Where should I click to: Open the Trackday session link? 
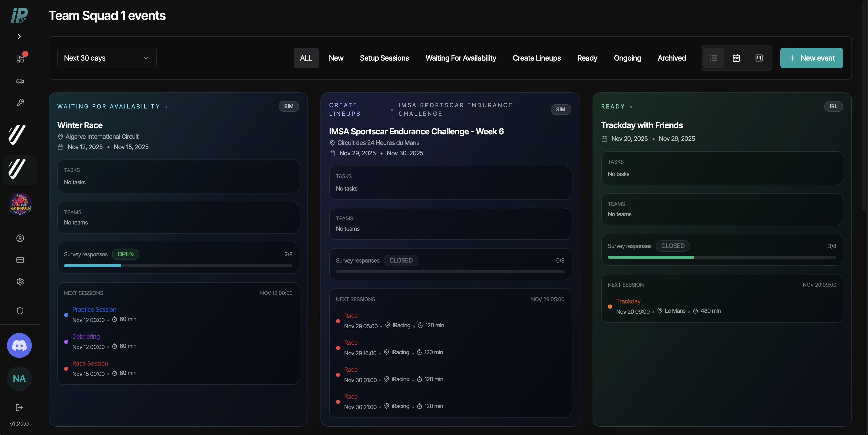[x=628, y=301]
